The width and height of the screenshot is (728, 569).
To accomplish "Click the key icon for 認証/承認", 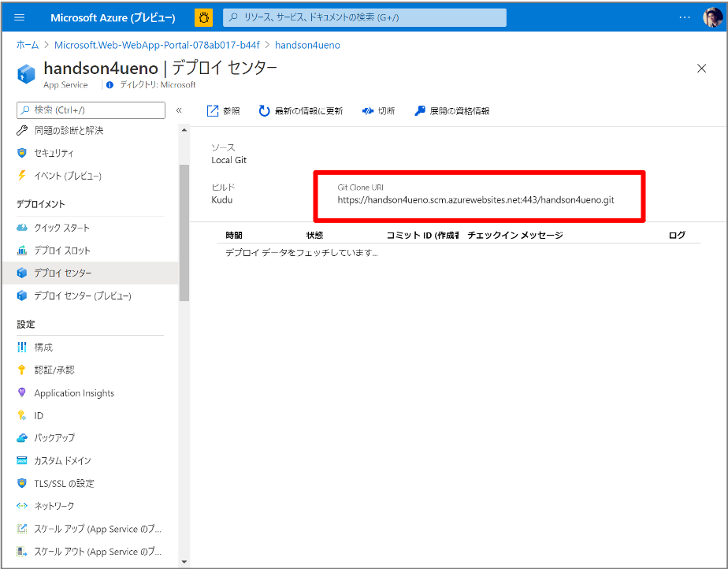I will [x=22, y=370].
